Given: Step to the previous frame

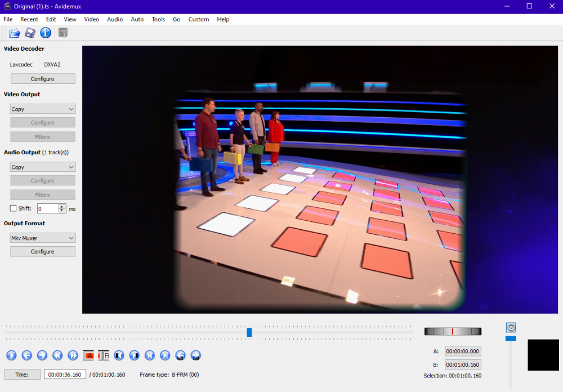Looking at the screenshot, I should click(x=26, y=355).
